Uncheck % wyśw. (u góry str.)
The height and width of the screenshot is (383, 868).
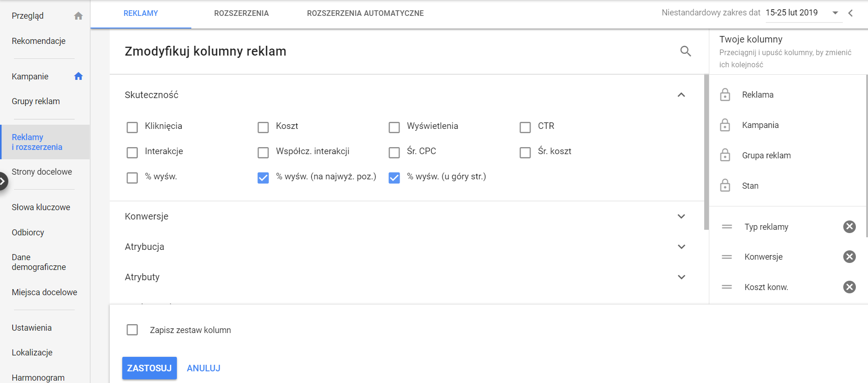click(394, 178)
